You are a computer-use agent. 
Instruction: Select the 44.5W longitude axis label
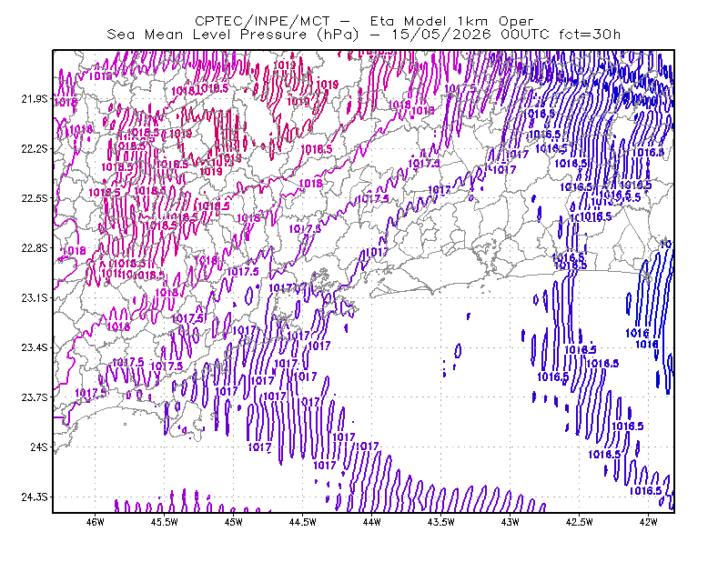click(x=302, y=522)
